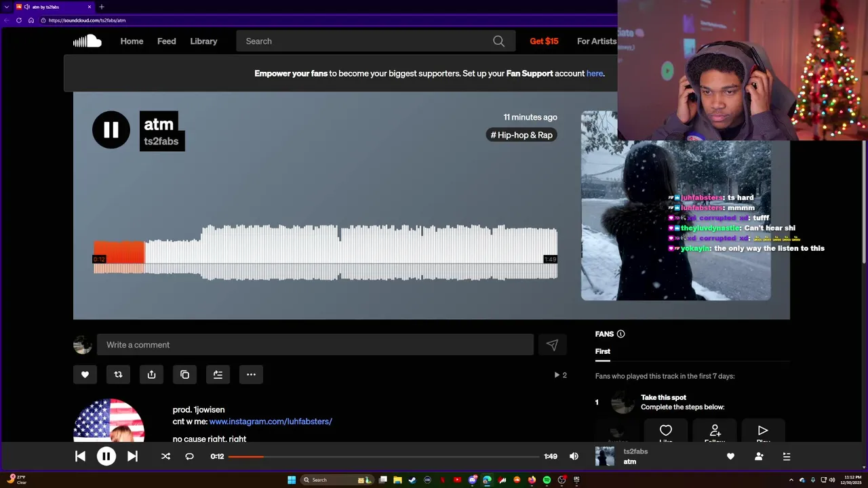Screen dimensions: 868x488
Task: Open the Instagram luhfabsters link
Action: [271, 422]
